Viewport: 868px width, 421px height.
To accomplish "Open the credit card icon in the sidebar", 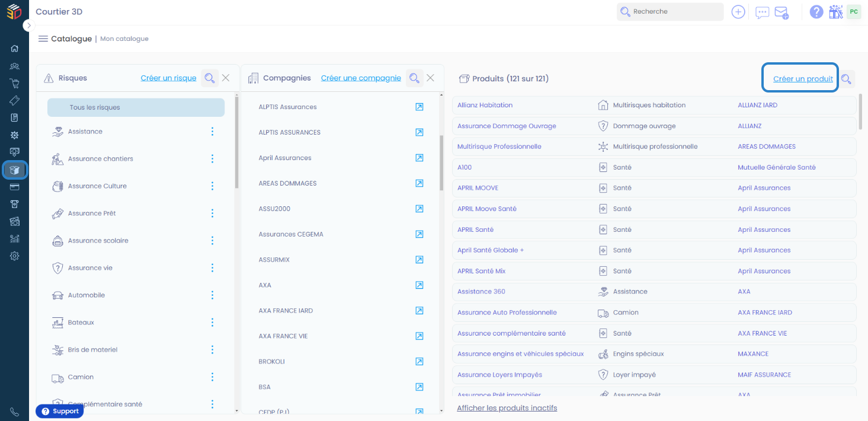I will click(x=14, y=187).
